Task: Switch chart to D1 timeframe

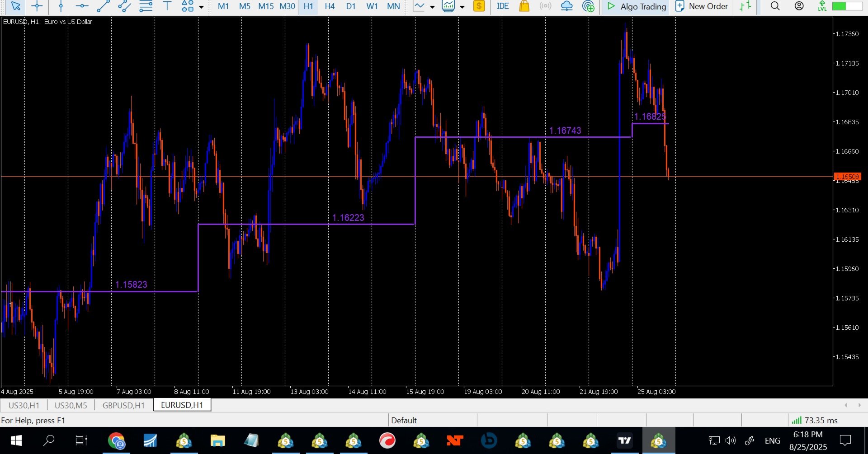Action: click(351, 6)
